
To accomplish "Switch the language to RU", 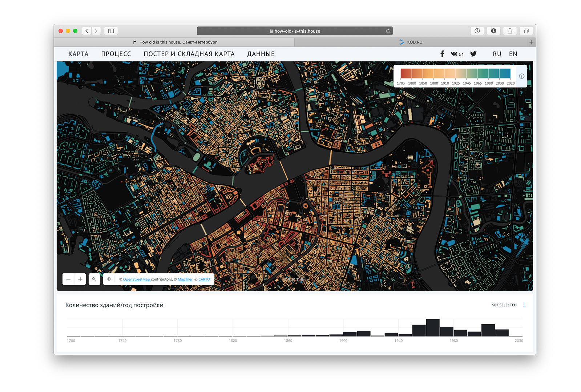I will pos(497,54).
